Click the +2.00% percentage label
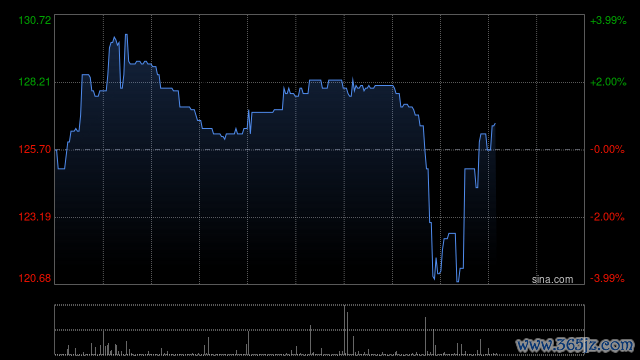Viewport: 640px width, 360px height. click(608, 82)
